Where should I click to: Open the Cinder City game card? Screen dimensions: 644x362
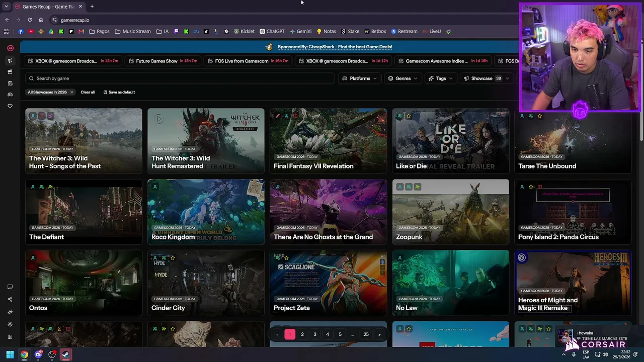(206, 283)
